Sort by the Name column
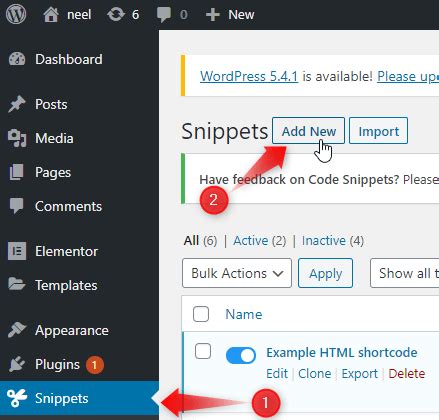 244,314
